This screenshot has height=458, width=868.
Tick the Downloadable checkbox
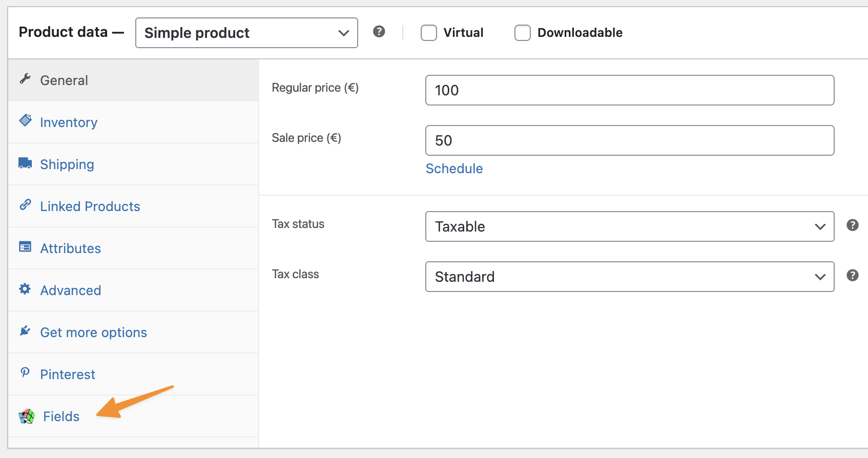click(x=522, y=33)
